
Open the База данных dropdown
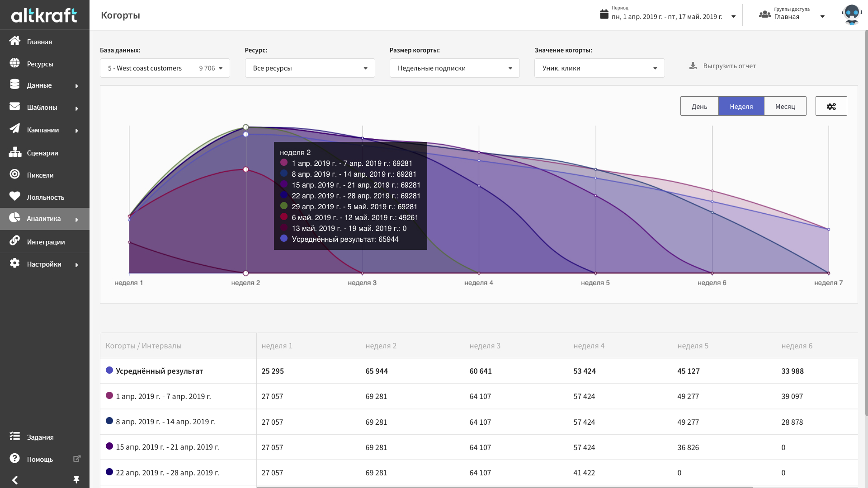165,68
